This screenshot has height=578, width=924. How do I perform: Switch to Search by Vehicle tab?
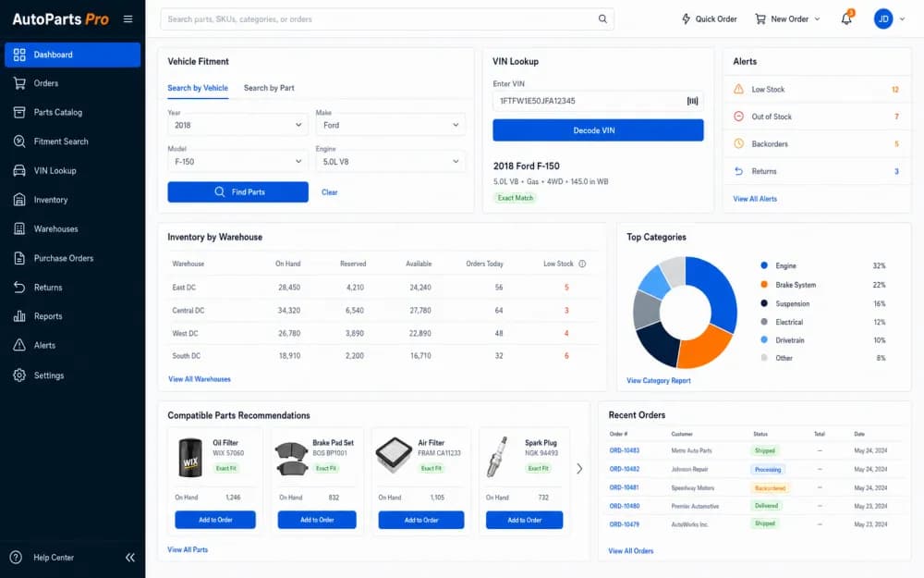[x=198, y=88]
